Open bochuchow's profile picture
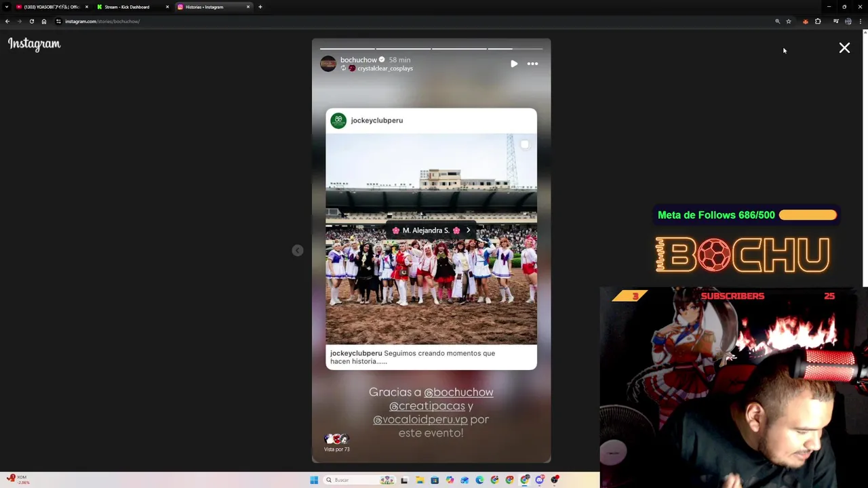Screen dimensions: 868x488 328,64
